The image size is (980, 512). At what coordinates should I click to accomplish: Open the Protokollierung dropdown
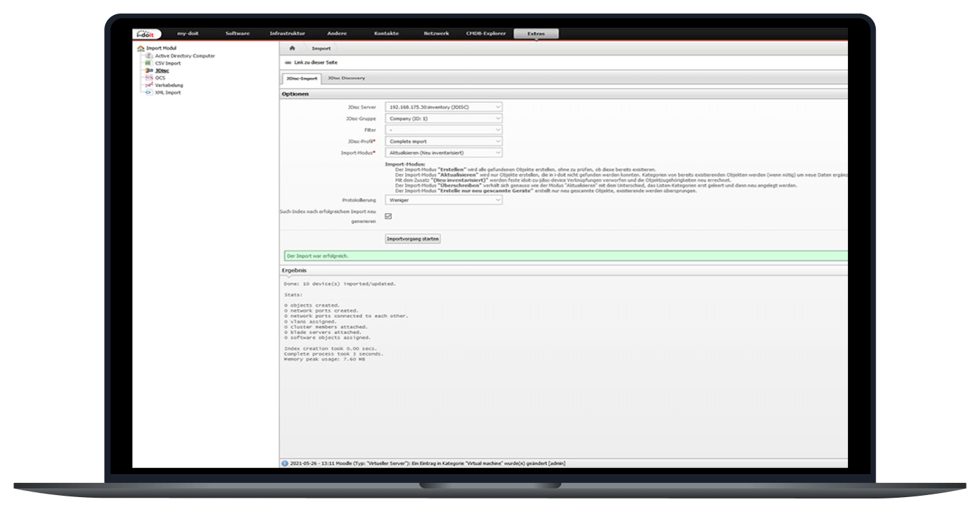443,200
